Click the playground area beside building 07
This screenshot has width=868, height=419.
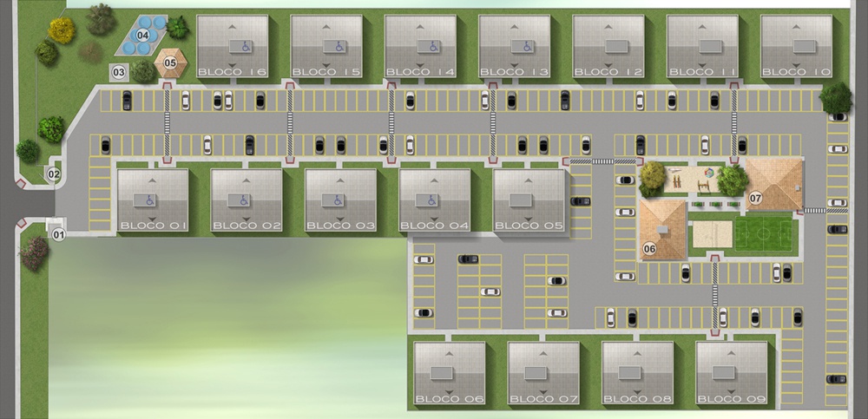pos(690,181)
